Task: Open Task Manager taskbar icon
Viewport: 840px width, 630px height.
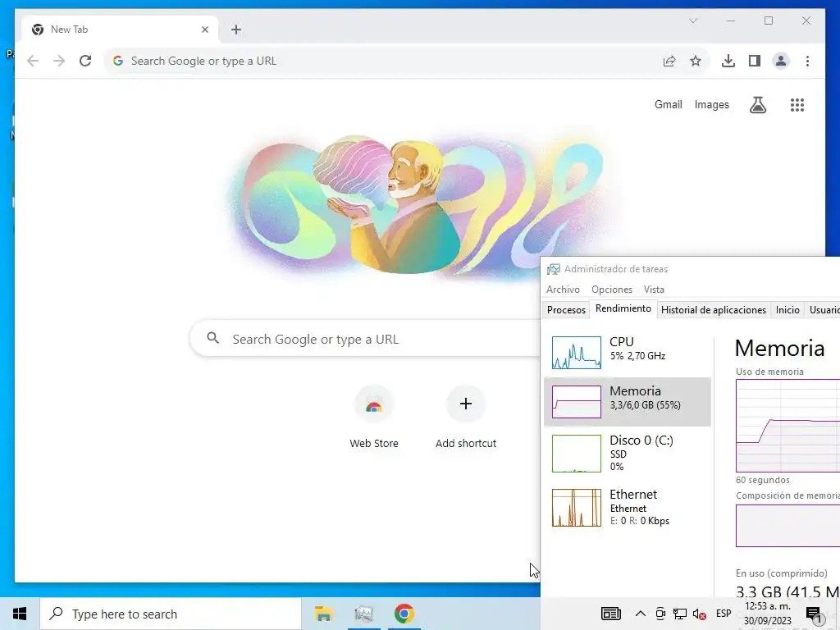Action: click(x=364, y=614)
